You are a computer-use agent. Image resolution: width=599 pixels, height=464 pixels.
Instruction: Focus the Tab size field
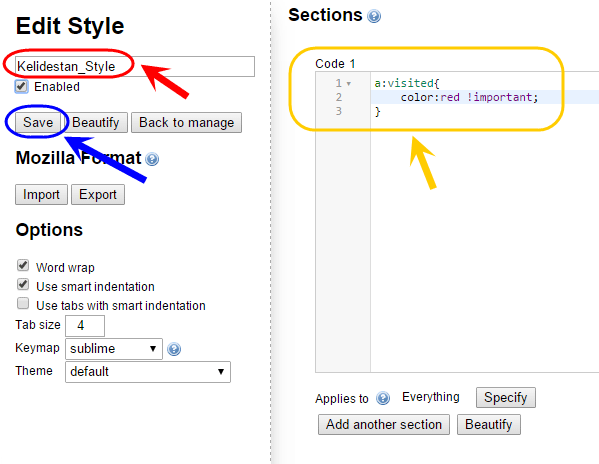(x=85, y=326)
